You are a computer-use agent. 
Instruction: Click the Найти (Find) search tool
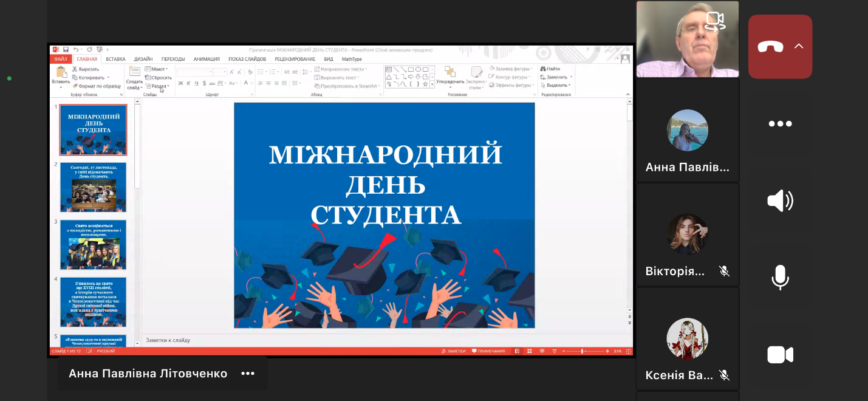(550, 69)
